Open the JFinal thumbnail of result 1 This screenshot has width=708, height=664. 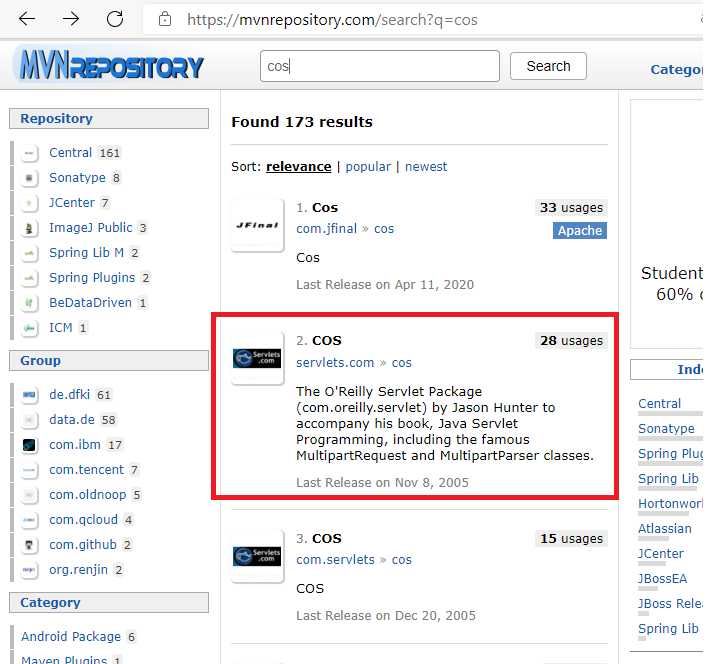(257, 225)
